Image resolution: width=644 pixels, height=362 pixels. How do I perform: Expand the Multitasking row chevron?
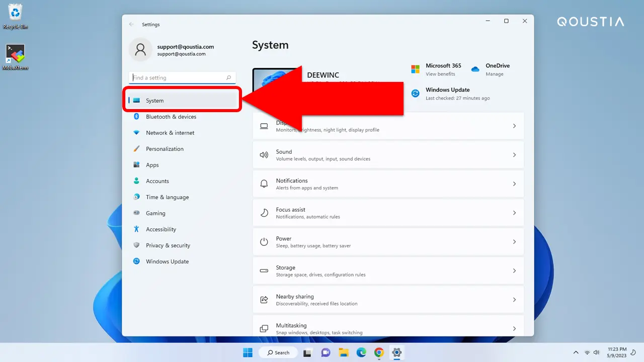(514, 329)
